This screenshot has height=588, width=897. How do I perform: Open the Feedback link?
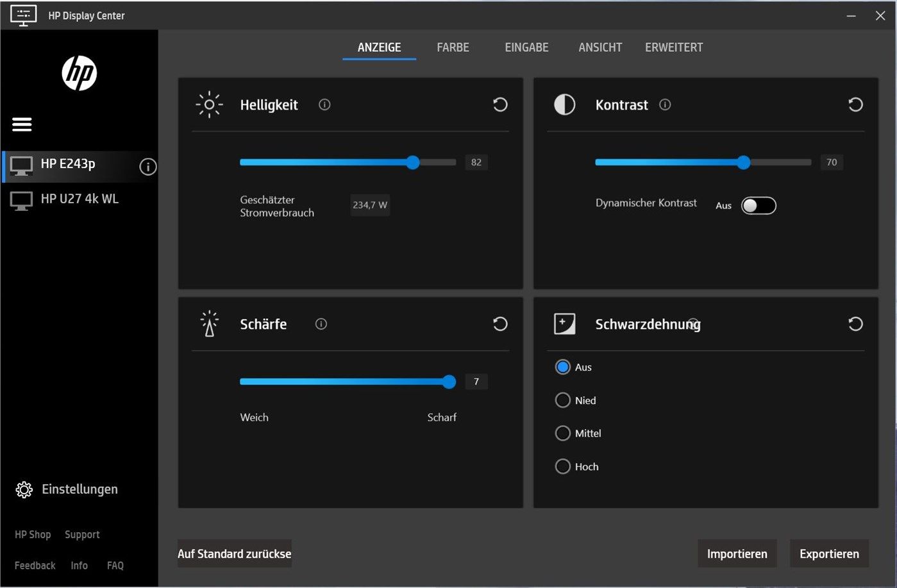35,565
